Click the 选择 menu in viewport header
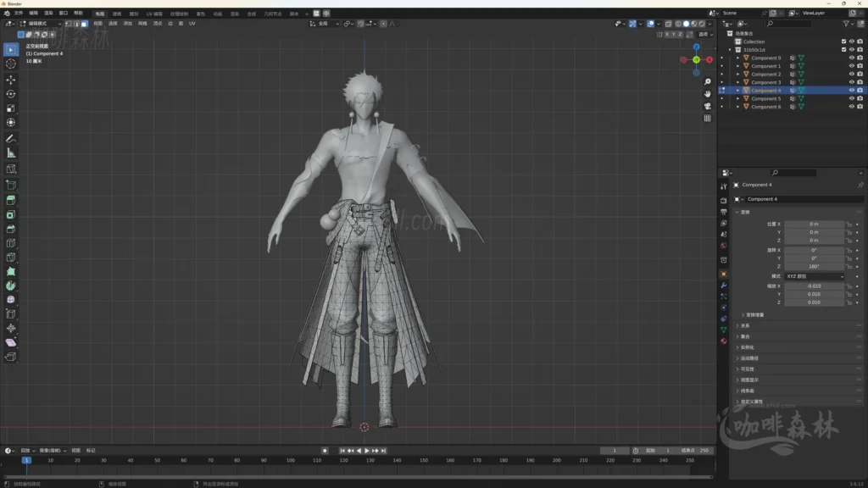This screenshot has height=488, width=868. click(113, 24)
